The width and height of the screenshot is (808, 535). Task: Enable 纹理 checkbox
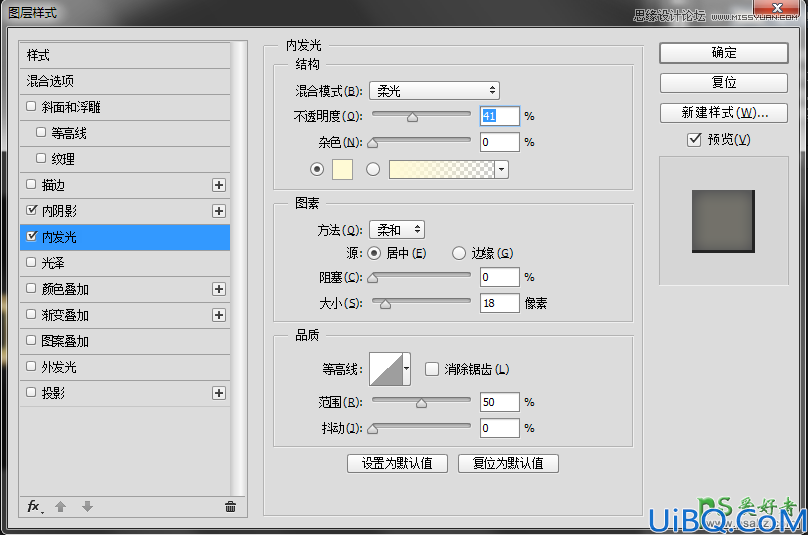41,158
